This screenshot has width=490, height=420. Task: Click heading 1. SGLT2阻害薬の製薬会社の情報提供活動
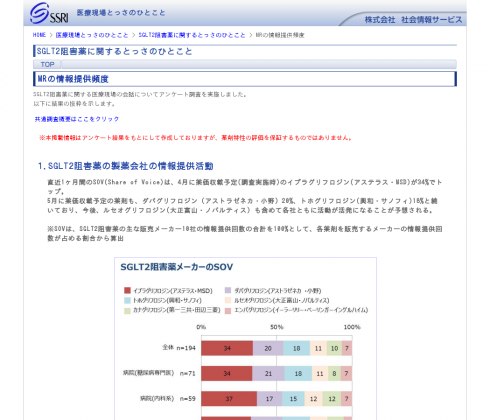pyautogui.click(x=126, y=166)
